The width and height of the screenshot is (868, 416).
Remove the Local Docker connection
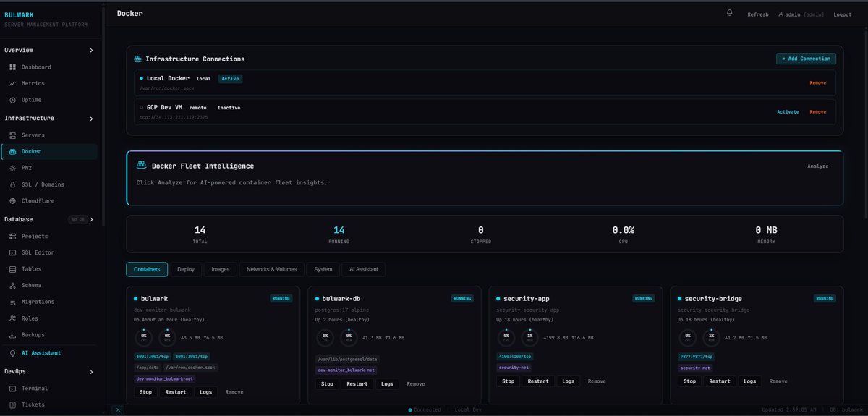tap(817, 82)
